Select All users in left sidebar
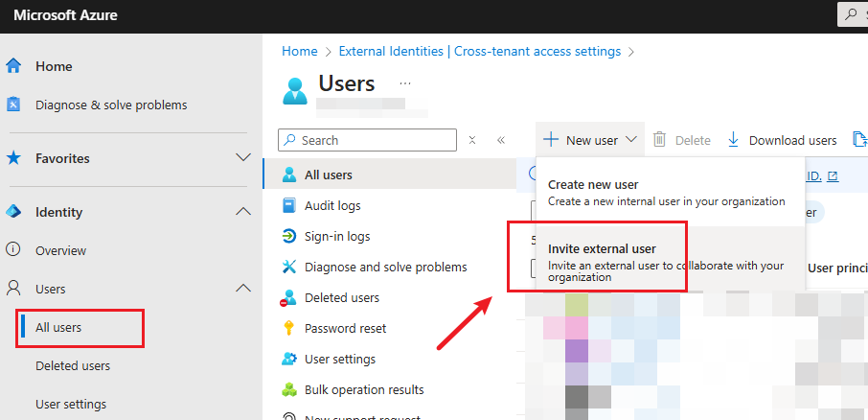 [x=58, y=328]
